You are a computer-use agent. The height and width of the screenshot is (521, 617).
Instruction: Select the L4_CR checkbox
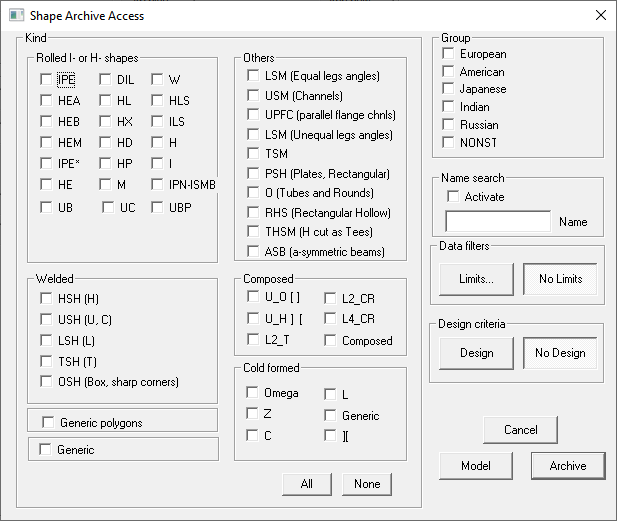tap(330, 318)
